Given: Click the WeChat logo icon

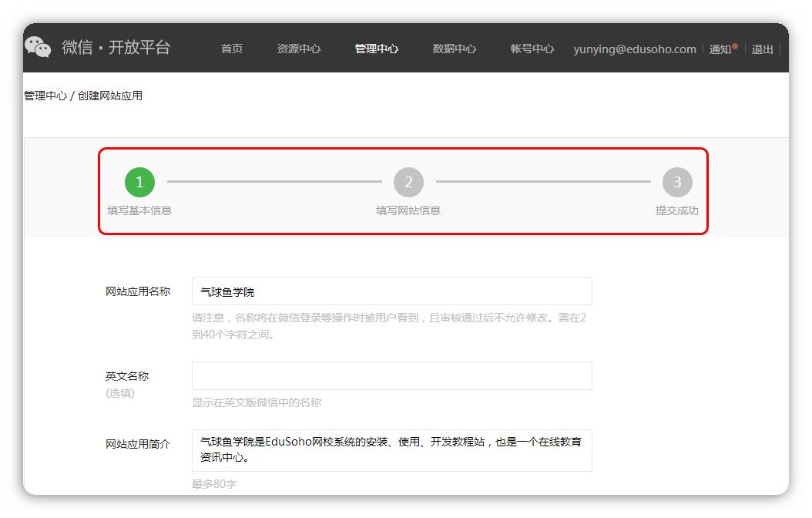Looking at the screenshot, I should coord(38,48).
